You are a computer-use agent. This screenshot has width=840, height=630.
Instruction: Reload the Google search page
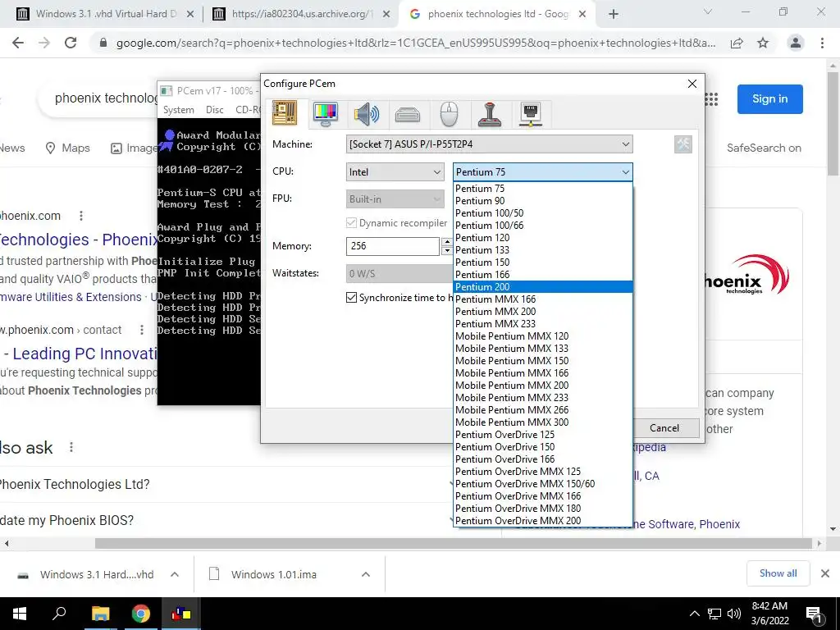click(x=71, y=43)
